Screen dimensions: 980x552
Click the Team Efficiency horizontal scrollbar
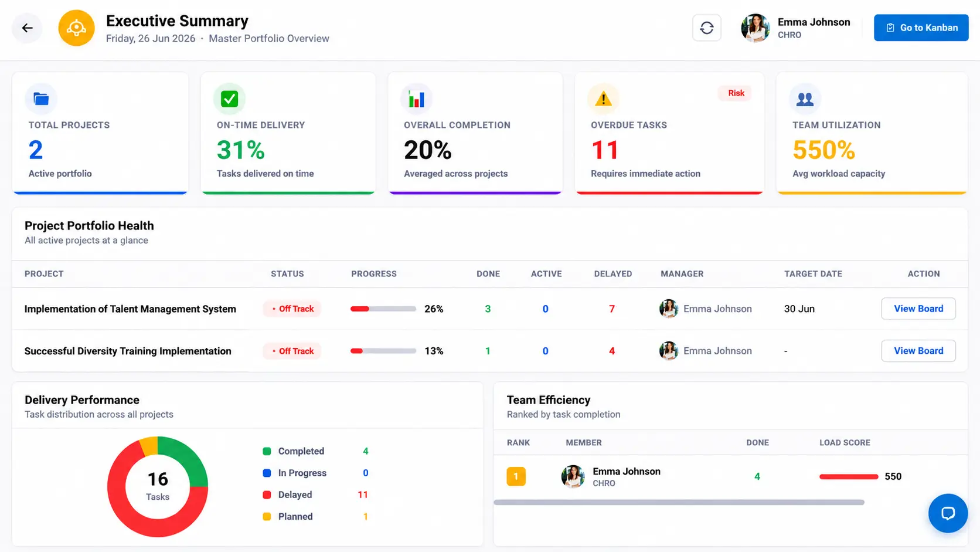[x=679, y=502]
